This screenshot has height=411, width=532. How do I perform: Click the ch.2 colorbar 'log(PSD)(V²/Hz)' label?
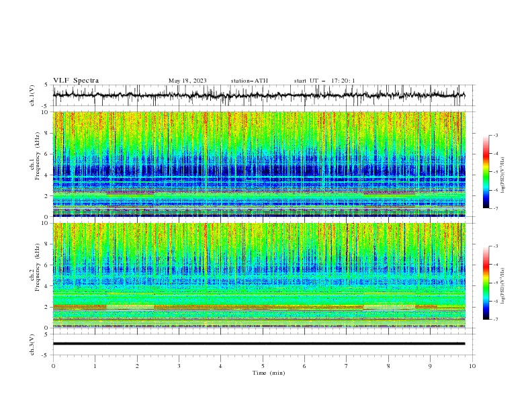503,286
